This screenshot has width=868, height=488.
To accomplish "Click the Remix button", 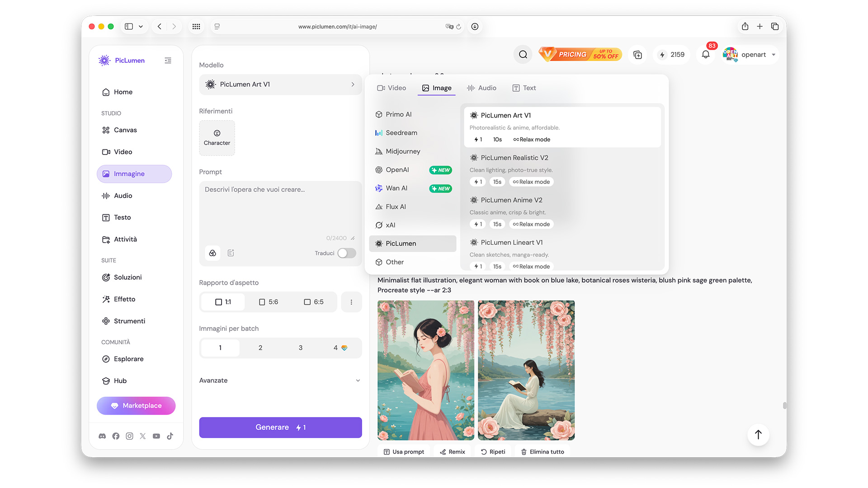I will click(x=453, y=452).
